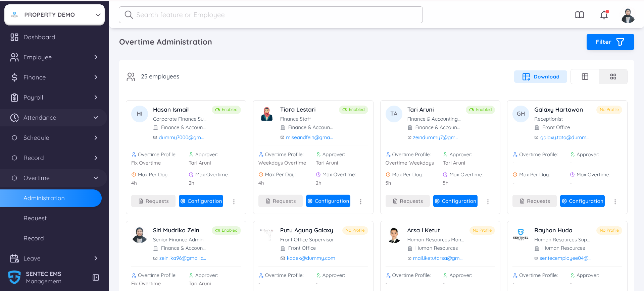Open the Request item under Overtime
Screen dimensions: 644x291
(x=35, y=218)
